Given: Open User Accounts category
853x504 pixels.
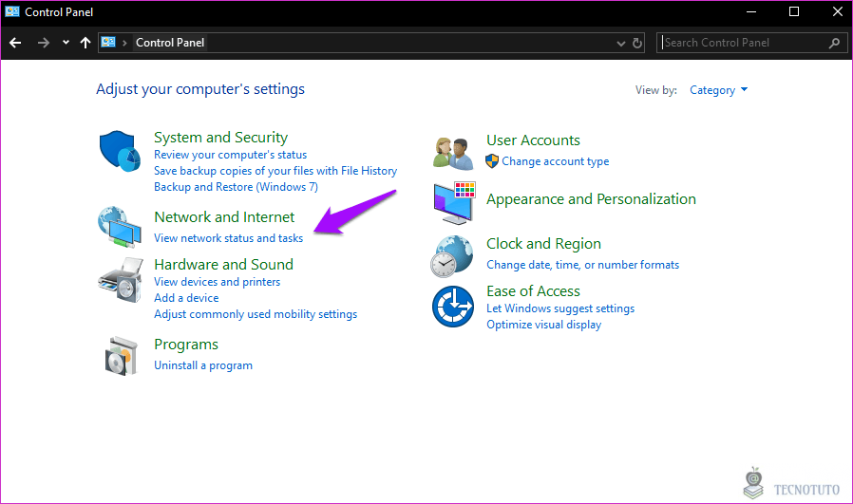Looking at the screenshot, I should [533, 140].
